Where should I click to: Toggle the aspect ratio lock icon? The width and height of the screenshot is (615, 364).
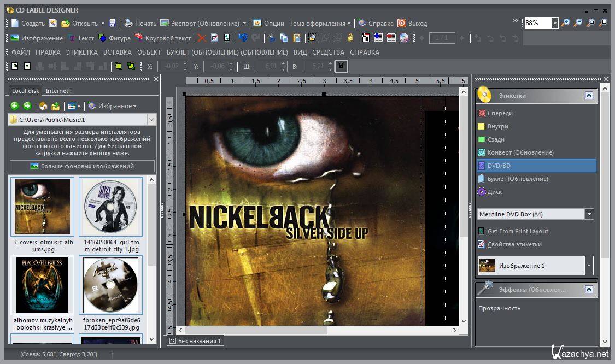point(341,66)
